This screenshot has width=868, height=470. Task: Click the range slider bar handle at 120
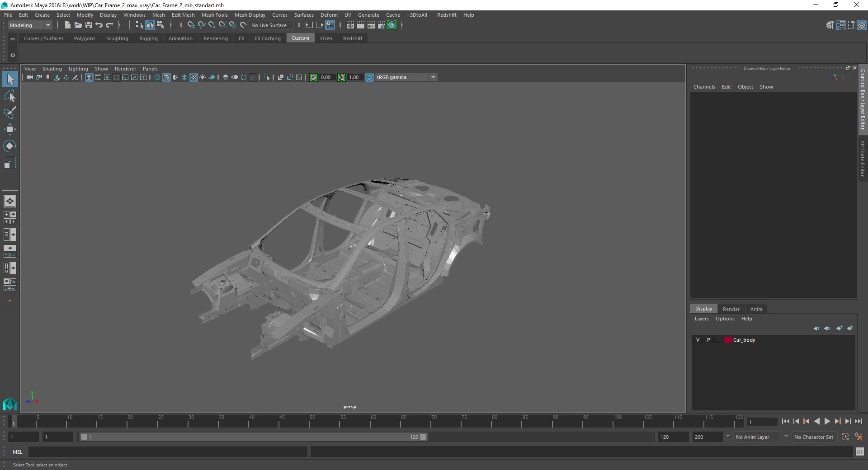423,437
